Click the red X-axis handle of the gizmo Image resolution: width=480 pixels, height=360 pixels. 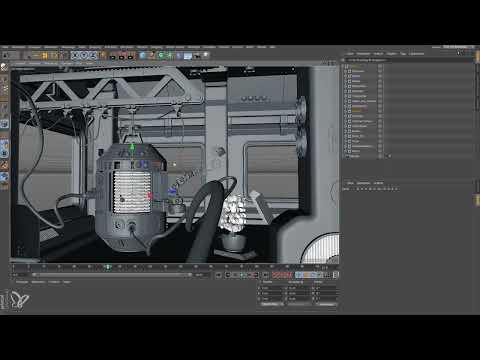150,196
